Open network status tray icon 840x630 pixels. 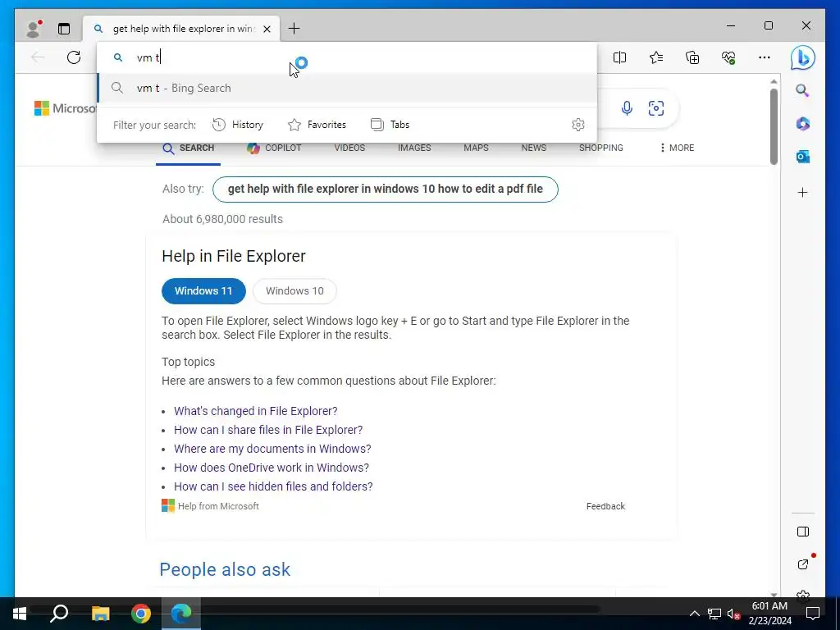click(714, 614)
